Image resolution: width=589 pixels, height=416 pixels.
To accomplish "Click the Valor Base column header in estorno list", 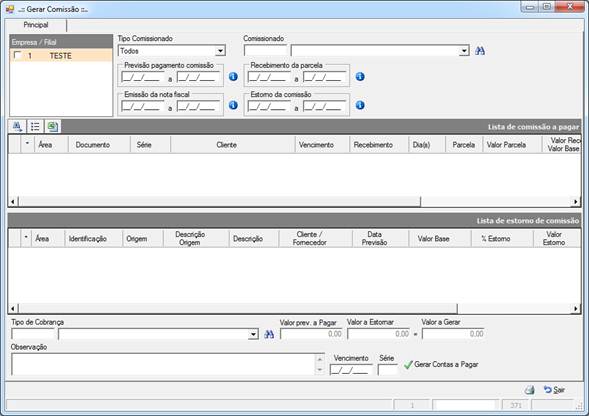I will [x=440, y=239].
